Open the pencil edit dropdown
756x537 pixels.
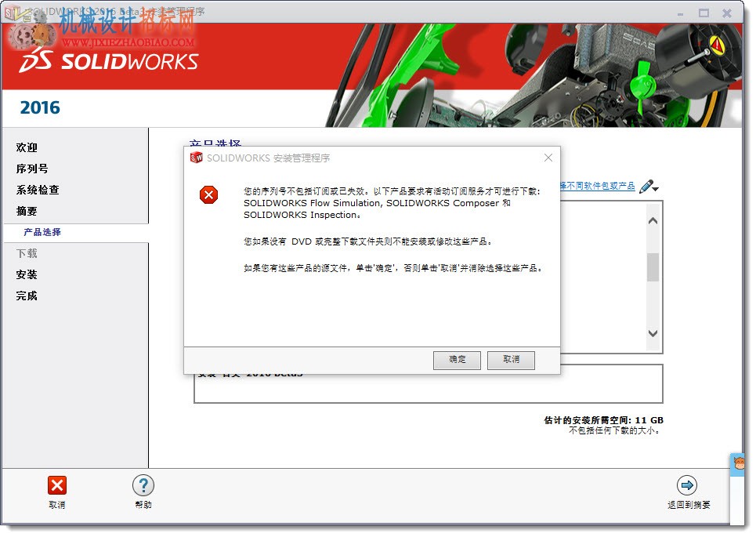649,187
